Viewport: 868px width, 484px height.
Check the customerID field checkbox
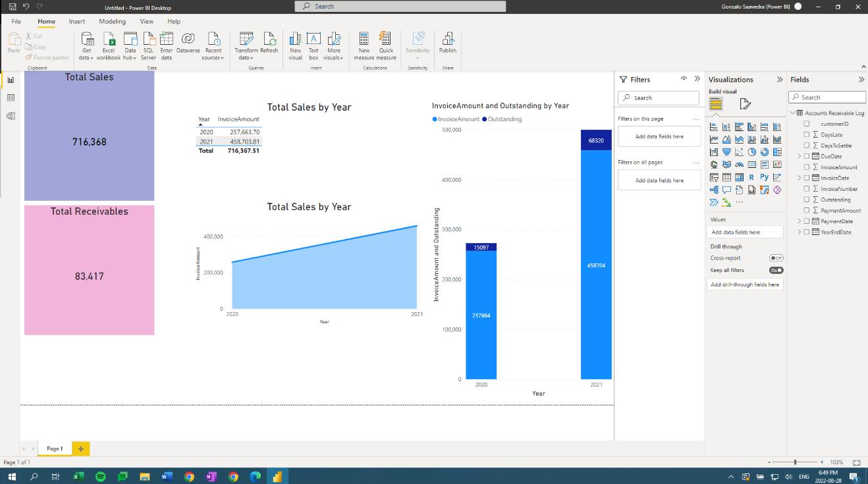(x=806, y=124)
